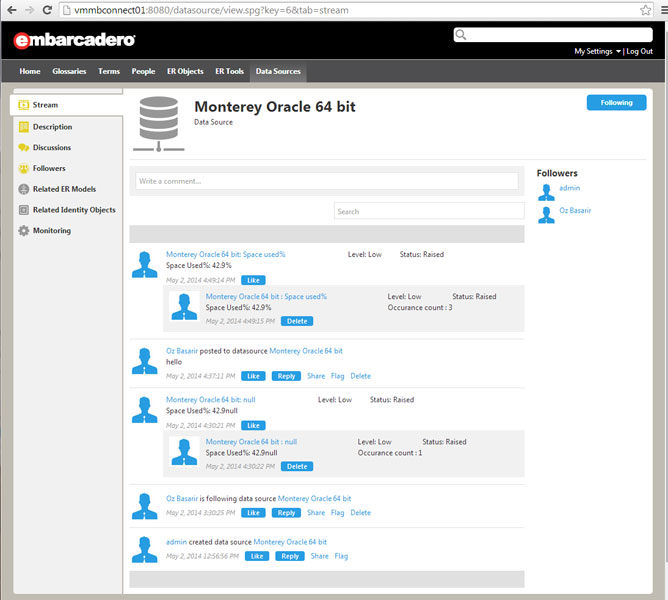Flag the 'admin created data source' post
668x600 pixels.
coord(341,556)
